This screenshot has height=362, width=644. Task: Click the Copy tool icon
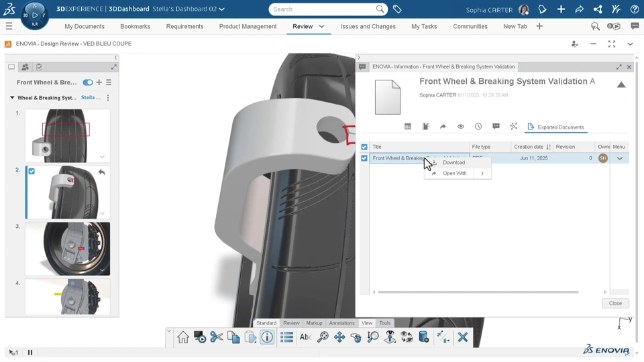233,337
